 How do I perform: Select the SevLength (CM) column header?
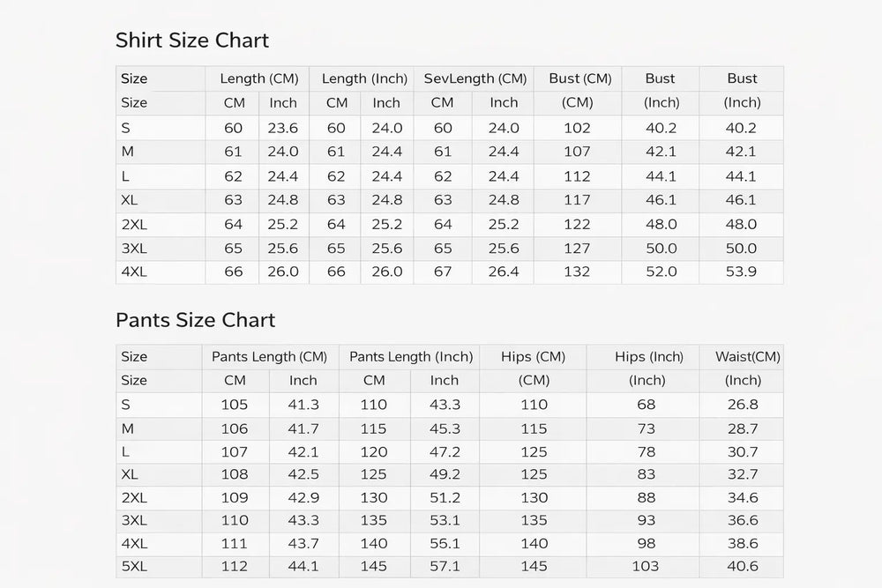click(x=475, y=78)
